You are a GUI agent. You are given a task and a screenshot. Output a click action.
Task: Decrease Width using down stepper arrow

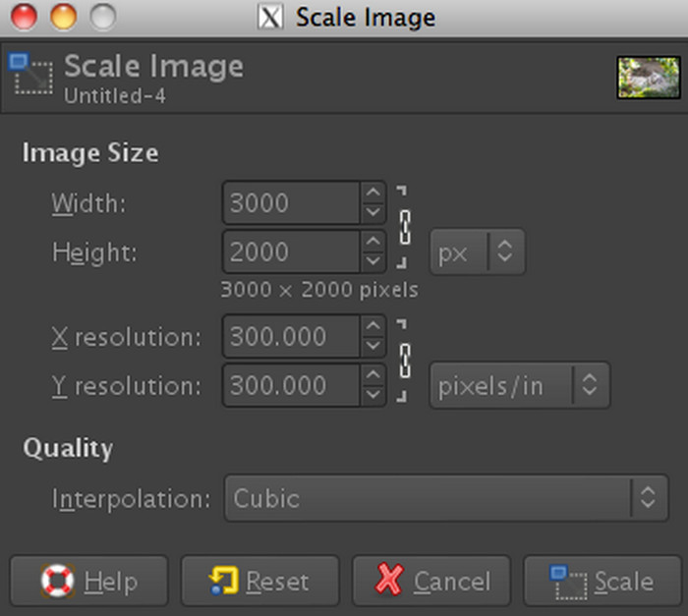point(373,213)
